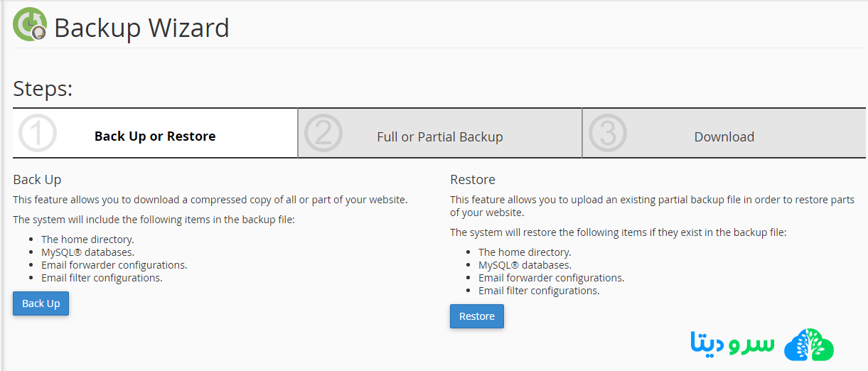Screen dimensions: 868x371
Task: Click "The home directory." under Back Up
Action: (x=87, y=240)
